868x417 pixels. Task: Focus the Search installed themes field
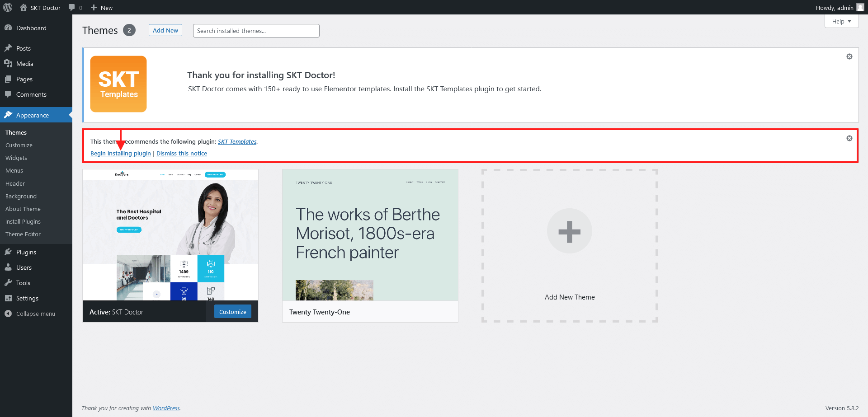[x=256, y=31]
